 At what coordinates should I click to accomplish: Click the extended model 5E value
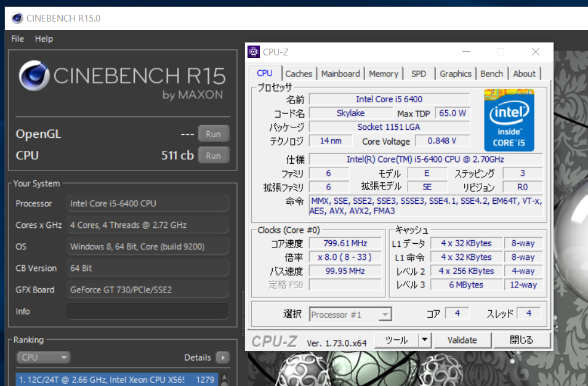pos(427,187)
